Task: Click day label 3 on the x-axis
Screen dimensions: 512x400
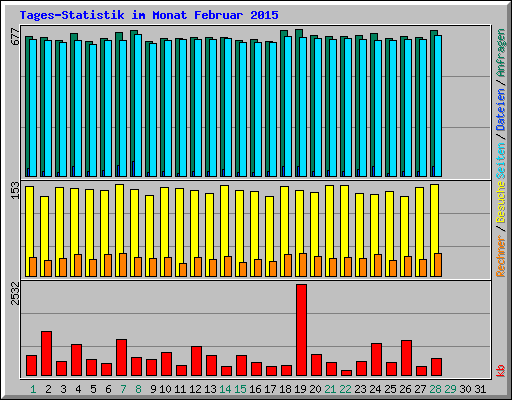Action: coord(63,389)
